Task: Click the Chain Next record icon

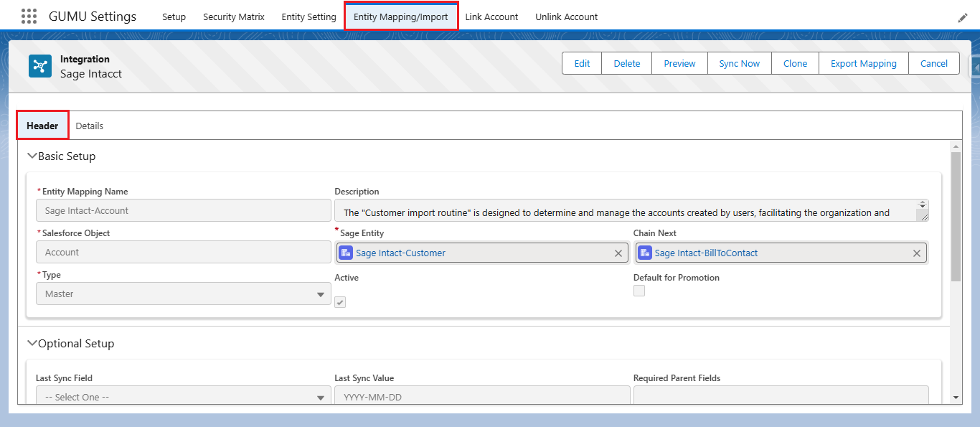Action: 644,253
